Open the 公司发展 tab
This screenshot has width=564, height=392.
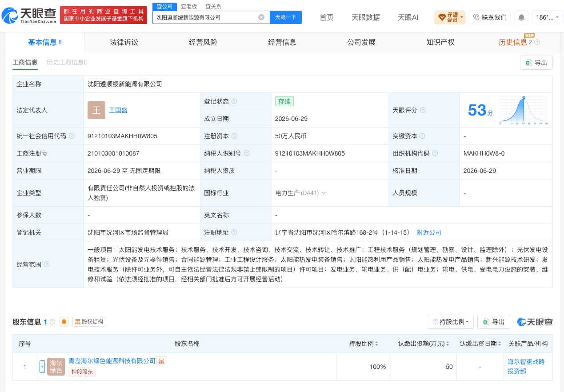tap(361, 42)
